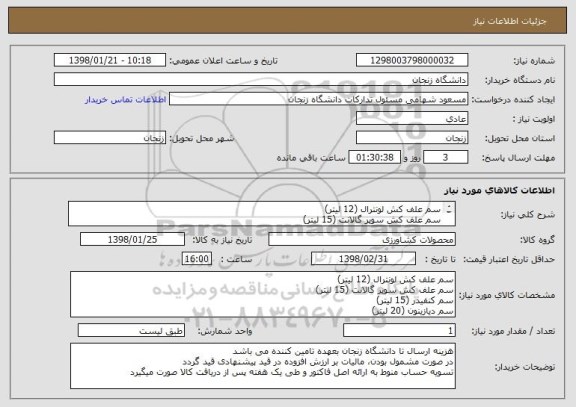The image size is (576, 407).
Task: Click the تاریخ نیاز به کالا date 1398/01/25
Action: pos(132,239)
